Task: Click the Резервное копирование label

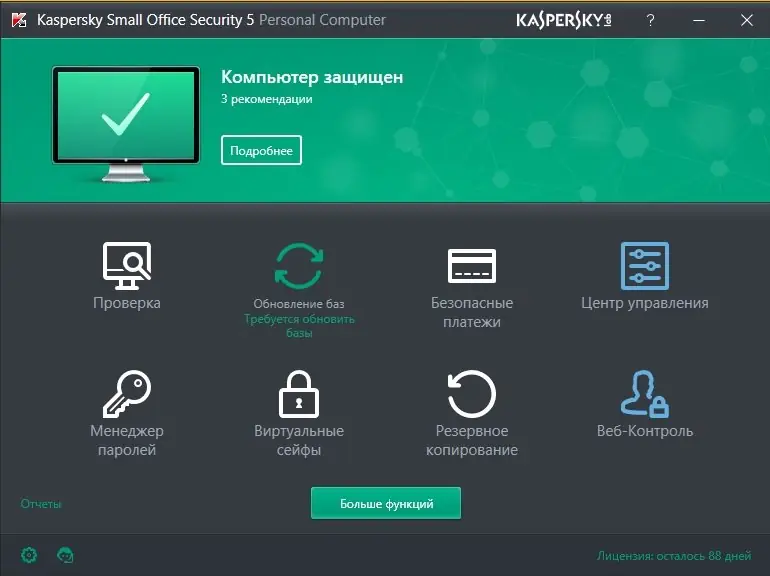Action: click(x=472, y=440)
